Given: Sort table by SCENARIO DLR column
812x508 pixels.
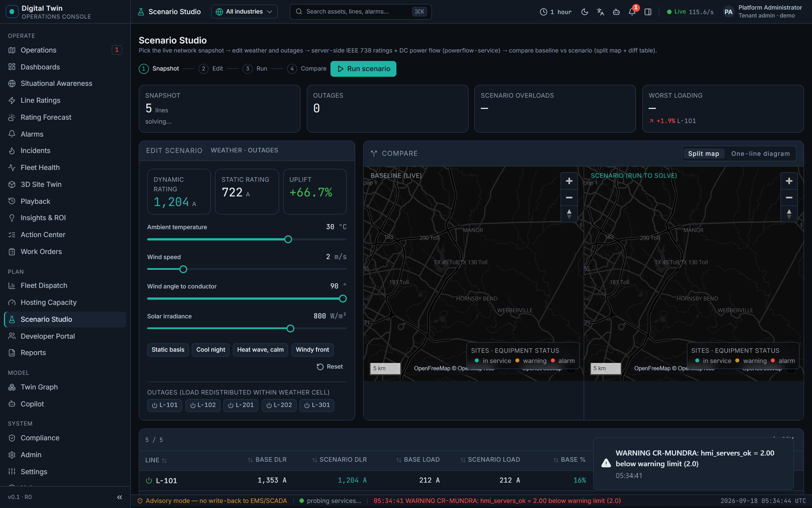Looking at the screenshot, I should pyautogui.click(x=339, y=460).
